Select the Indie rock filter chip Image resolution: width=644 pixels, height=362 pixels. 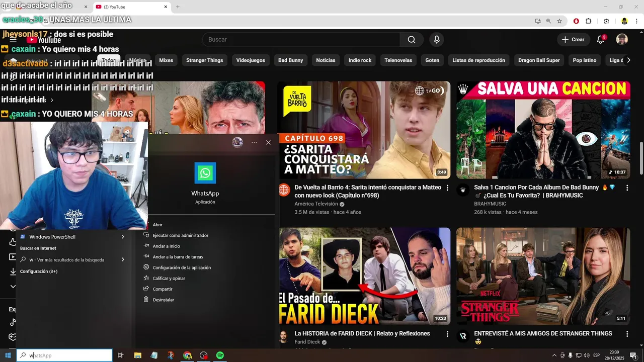360,60
